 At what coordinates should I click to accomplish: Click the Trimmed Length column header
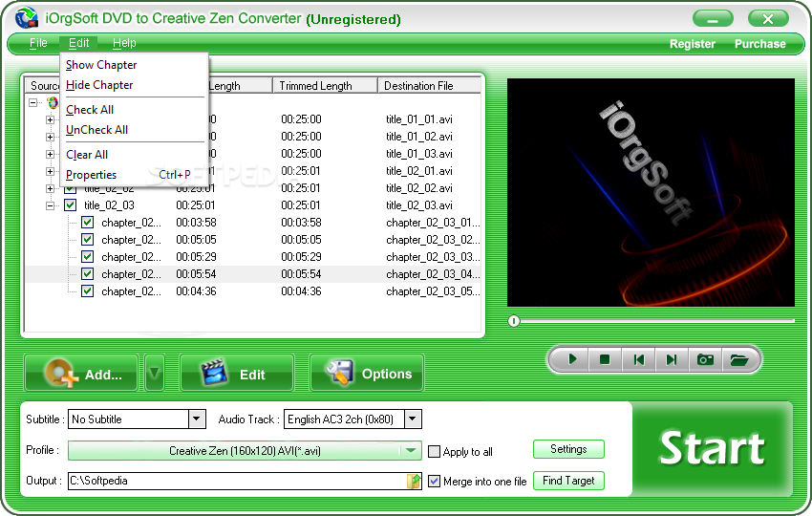coord(325,85)
